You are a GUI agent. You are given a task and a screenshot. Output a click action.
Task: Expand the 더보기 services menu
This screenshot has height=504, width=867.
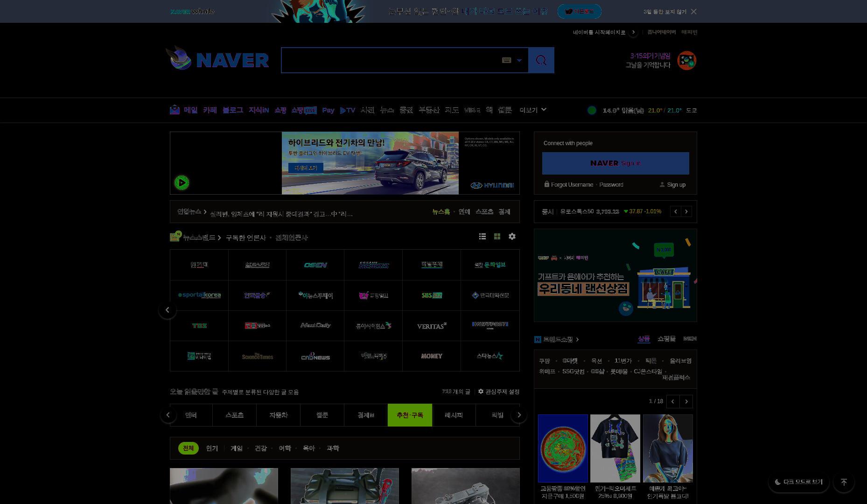(x=533, y=110)
